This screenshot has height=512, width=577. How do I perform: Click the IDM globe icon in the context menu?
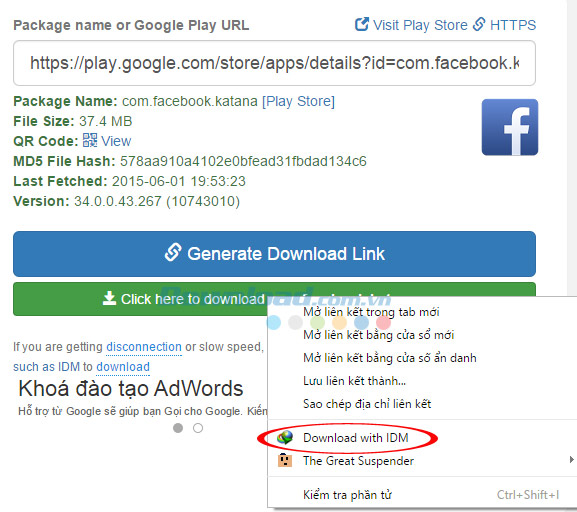pyautogui.click(x=285, y=438)
